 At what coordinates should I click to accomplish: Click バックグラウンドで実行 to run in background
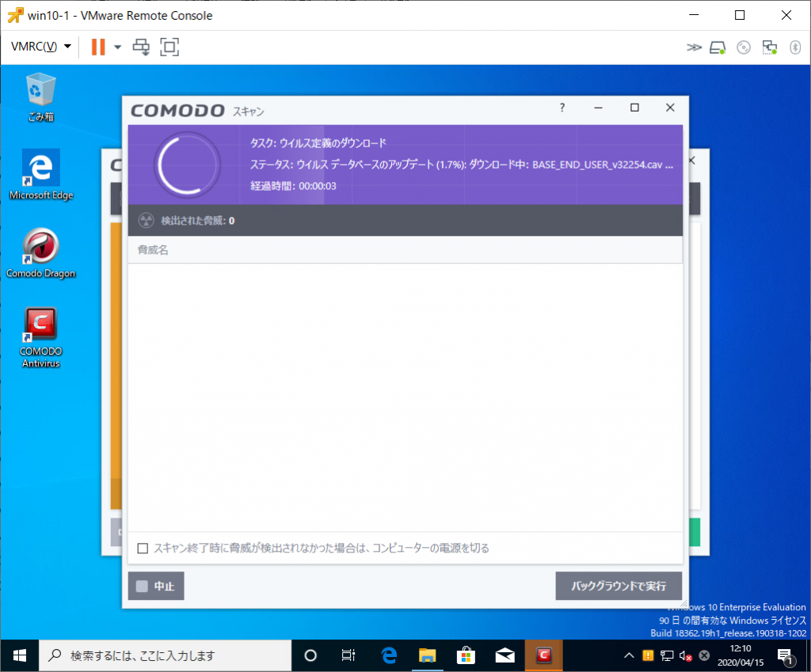619,586
